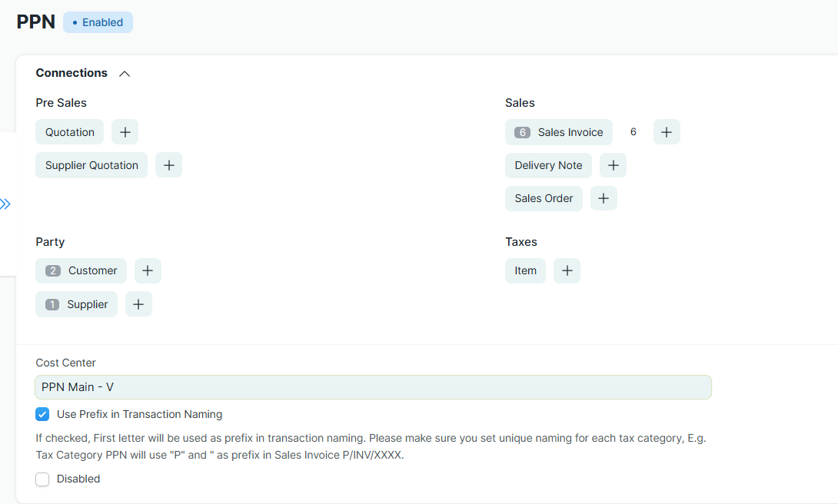Collapse the Connections section

(125, 74)
